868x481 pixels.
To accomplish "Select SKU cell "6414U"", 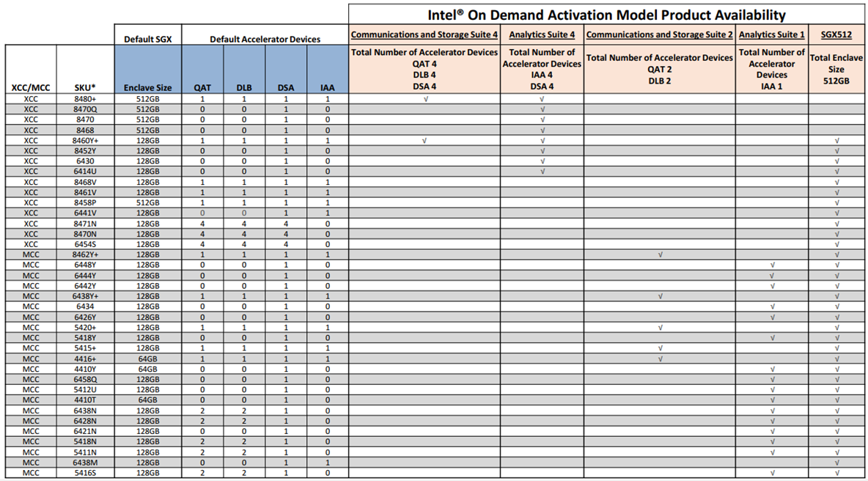I will [85, 172].
